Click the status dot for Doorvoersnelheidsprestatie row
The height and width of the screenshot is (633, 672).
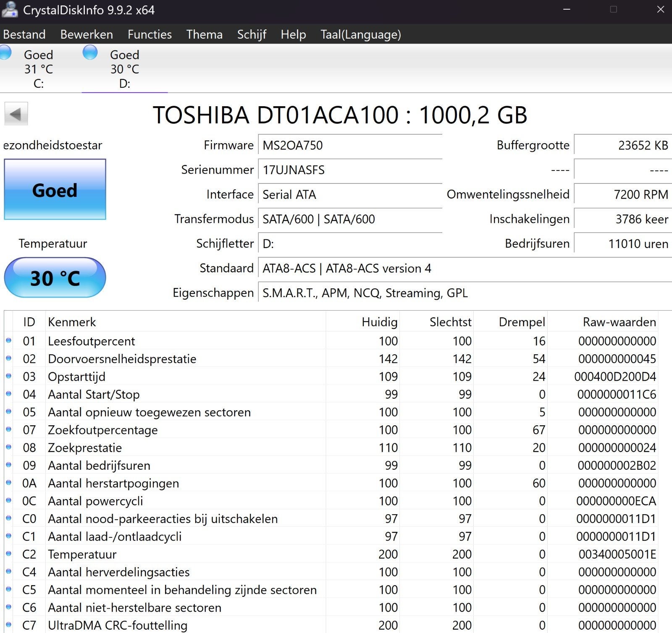click(8, 358)
